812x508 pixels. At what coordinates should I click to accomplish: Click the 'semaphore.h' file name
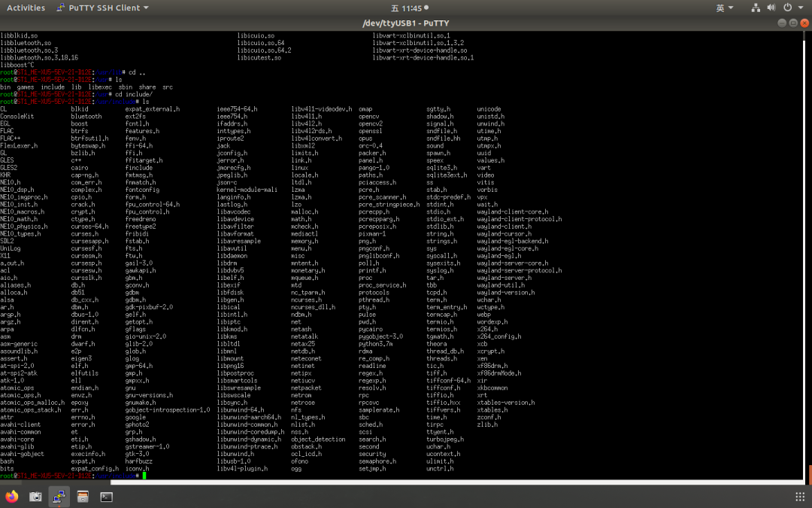pyautogui.click(x=377, y=461)
